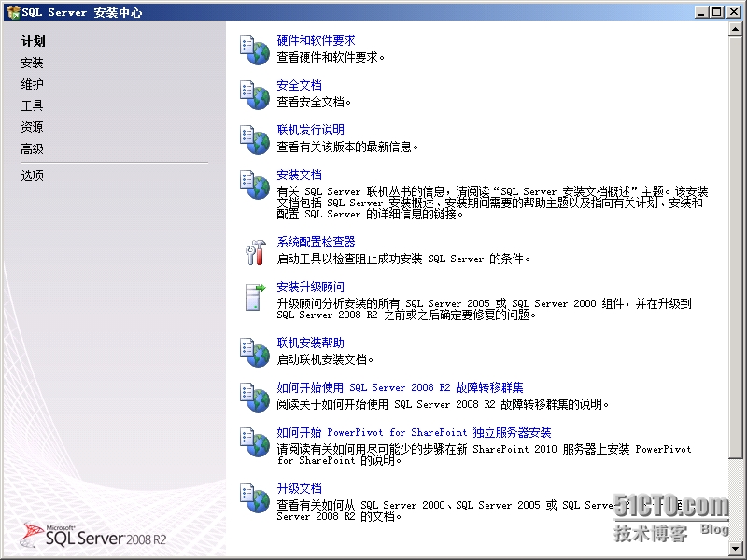The width and height of the screenshot is (747, 560).
Task: Click the server upgrade icon for 安装升级顾问
Action: pos(255,297)
